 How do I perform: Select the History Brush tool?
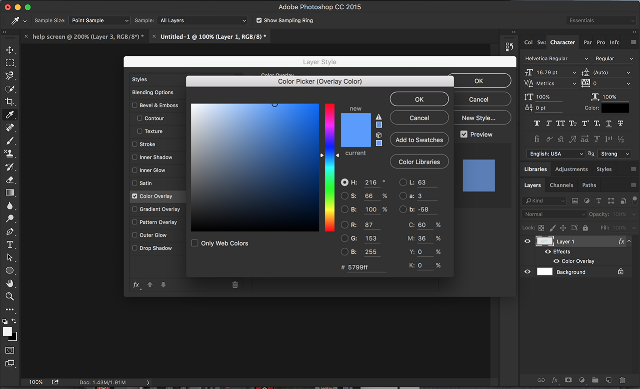(9, 167)
